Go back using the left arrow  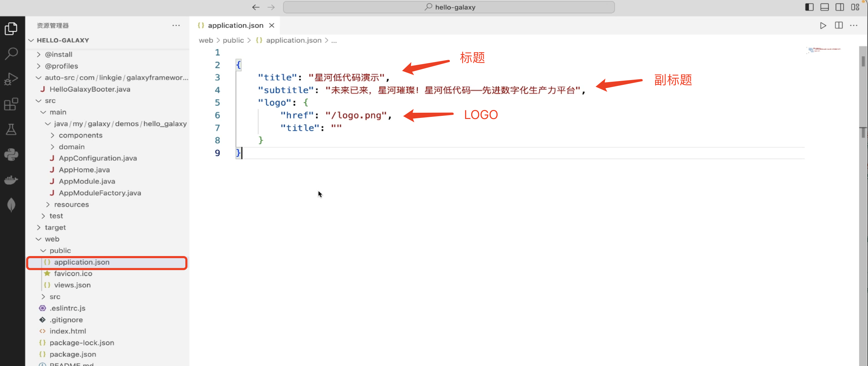pos(256,7)
